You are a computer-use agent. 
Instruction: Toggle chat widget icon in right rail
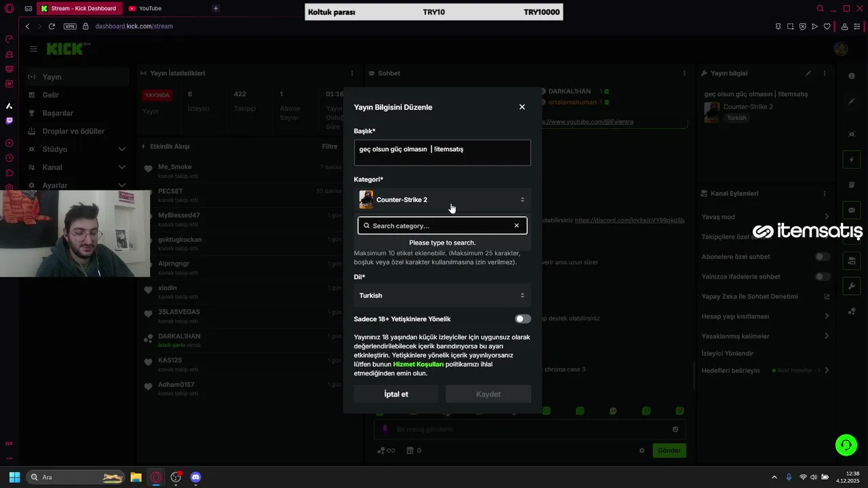pyautogui.click(x=852, y=210)
